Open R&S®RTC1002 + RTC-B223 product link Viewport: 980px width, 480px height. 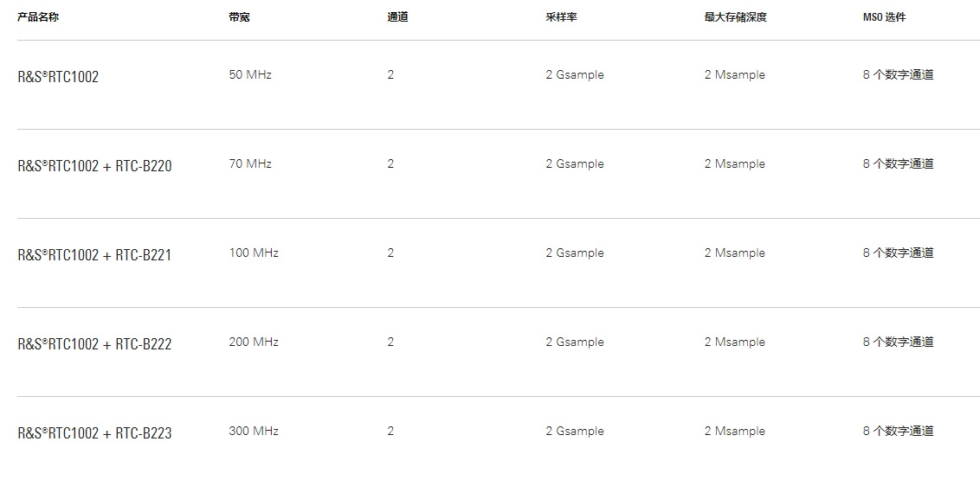coord(94,433)
